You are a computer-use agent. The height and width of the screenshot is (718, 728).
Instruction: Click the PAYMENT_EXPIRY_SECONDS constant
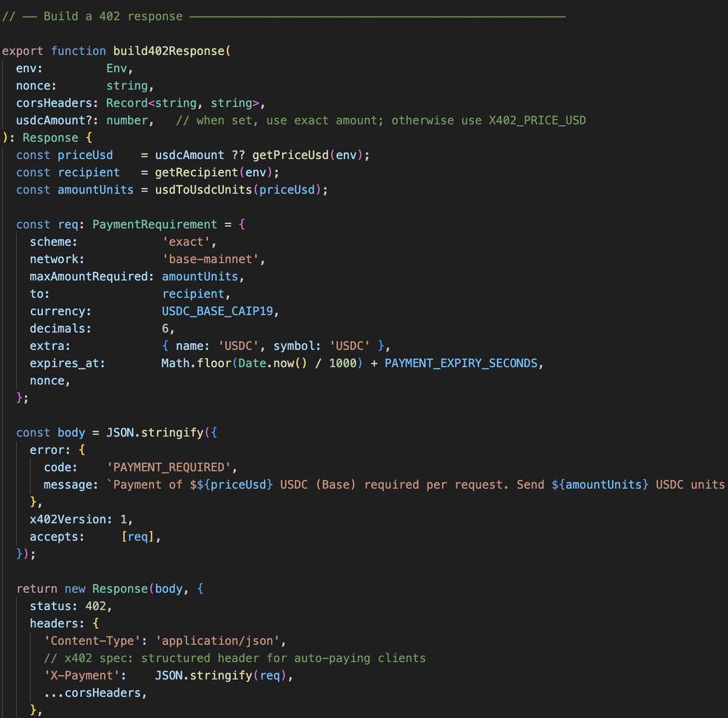[461, 363]
